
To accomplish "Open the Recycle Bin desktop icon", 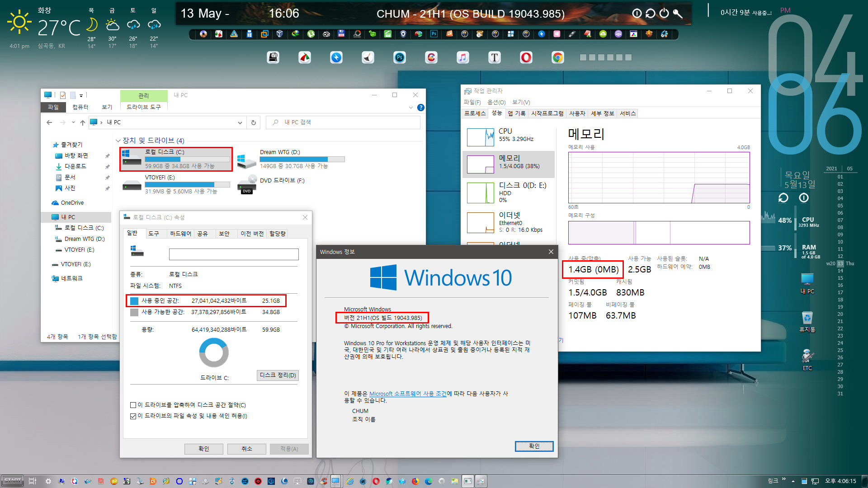I will click(807, 322).
